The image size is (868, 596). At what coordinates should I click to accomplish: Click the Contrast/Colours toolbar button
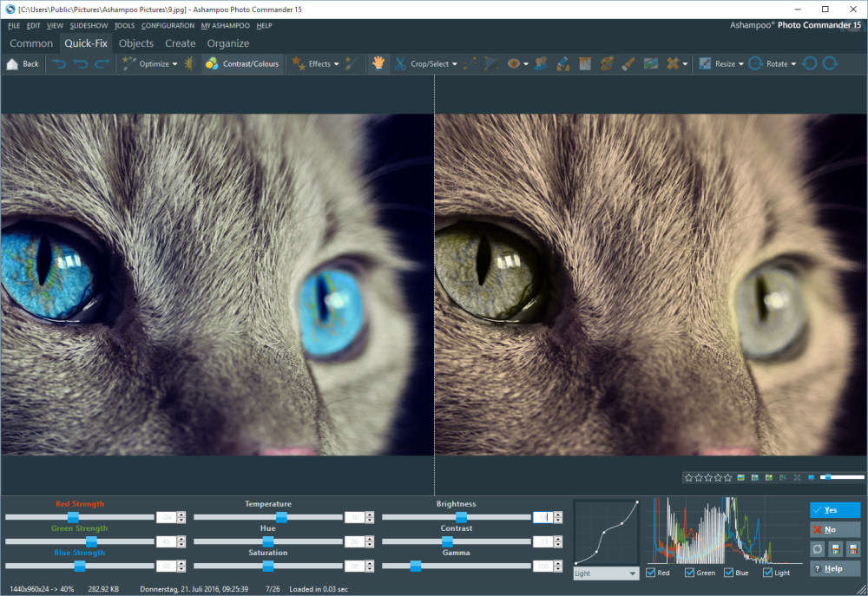(x=242, y=63)
